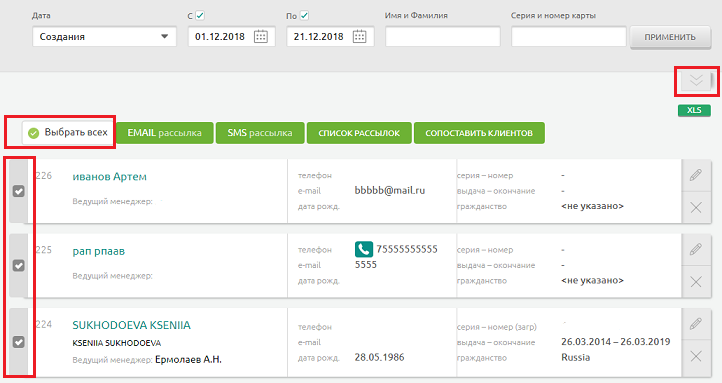
Task: Uncheck the checkbox for client 225
Action: tap(18, 266)
